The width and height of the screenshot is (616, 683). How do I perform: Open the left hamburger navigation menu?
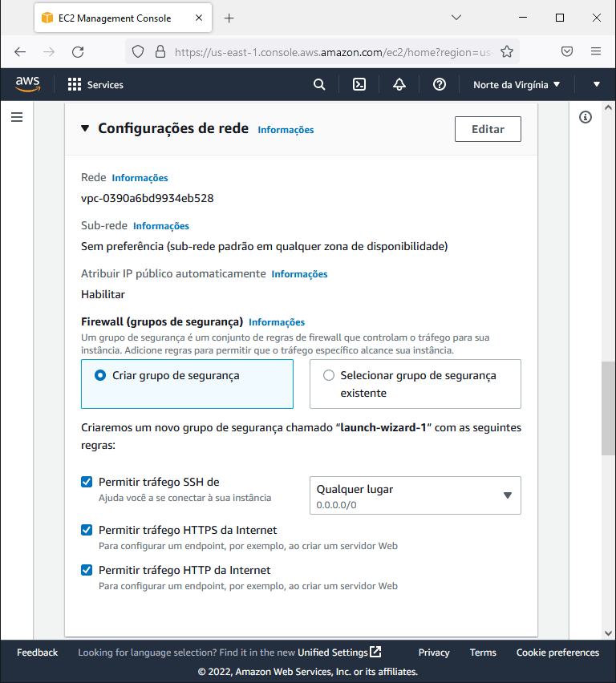17,117
